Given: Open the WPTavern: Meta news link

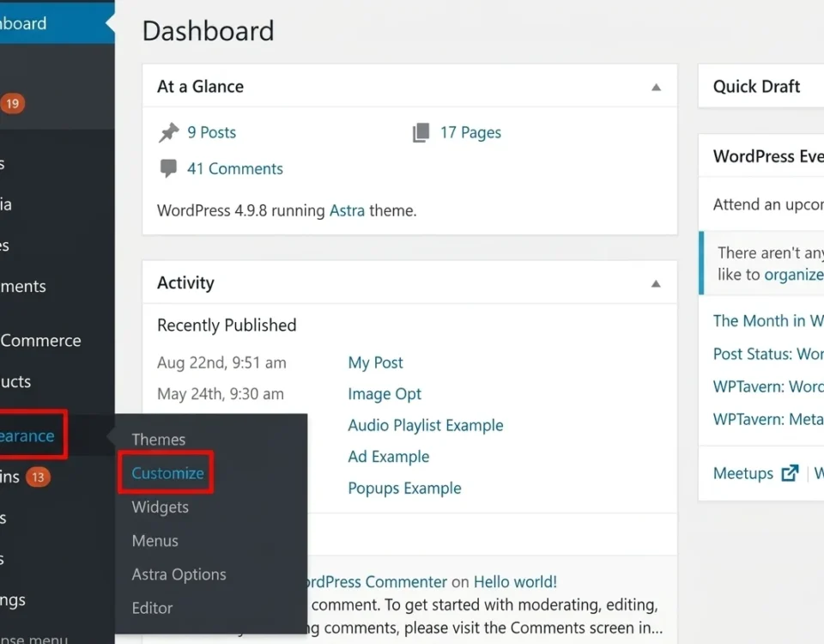Looking at the screenshot, I should tap(767, 419).
